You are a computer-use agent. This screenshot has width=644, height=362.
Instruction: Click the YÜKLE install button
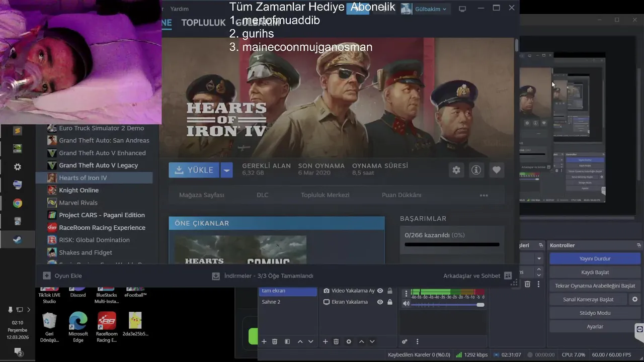pos(194,170)
